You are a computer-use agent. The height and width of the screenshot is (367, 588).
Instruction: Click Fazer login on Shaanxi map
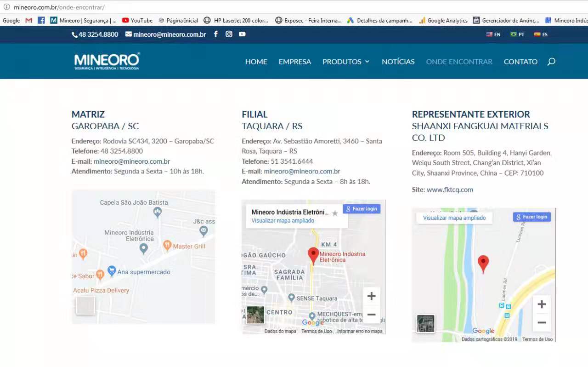[532, 217]
